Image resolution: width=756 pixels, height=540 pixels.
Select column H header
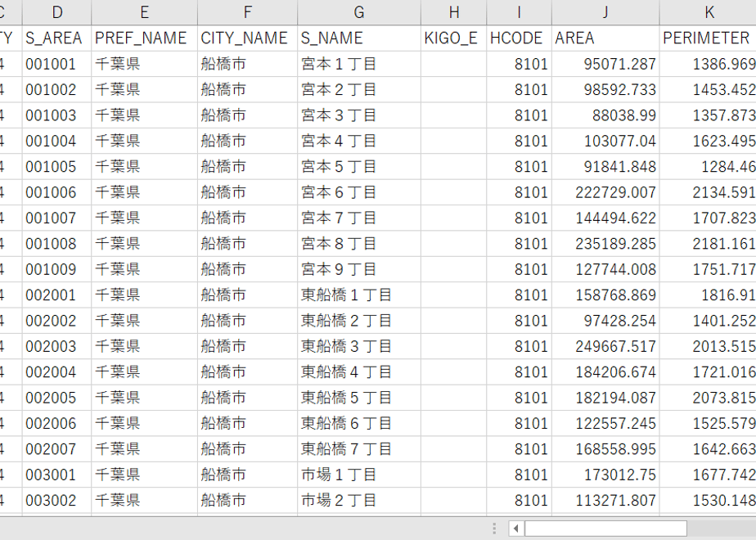pos(454,12)
